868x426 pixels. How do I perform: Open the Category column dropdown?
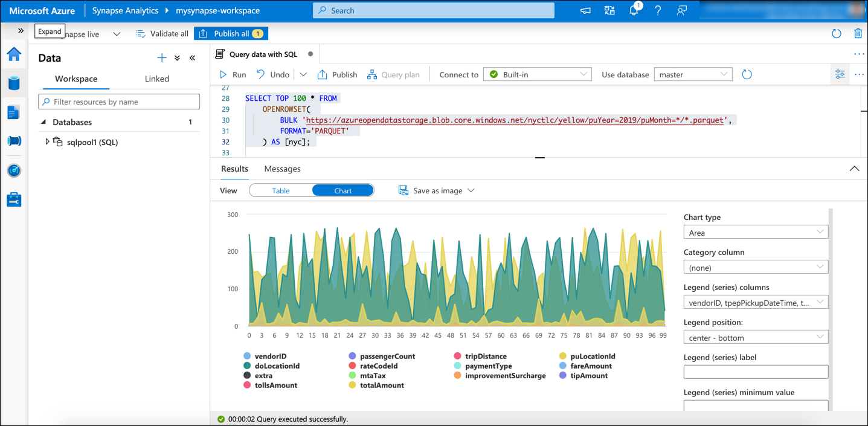coord(756,267)
